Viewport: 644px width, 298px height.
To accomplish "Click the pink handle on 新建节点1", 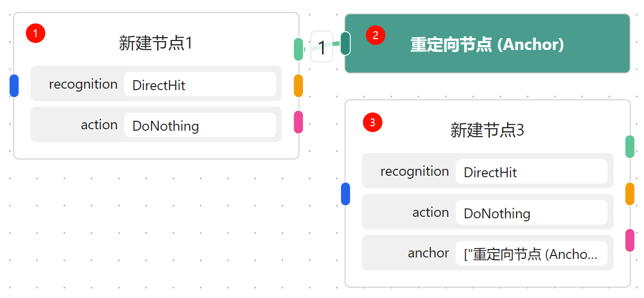I will [x=298, y=122].
